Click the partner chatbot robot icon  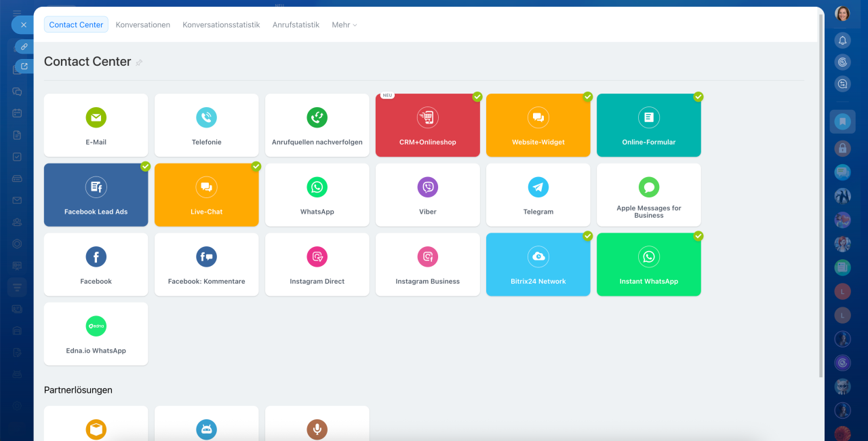(x=206, y=429)
